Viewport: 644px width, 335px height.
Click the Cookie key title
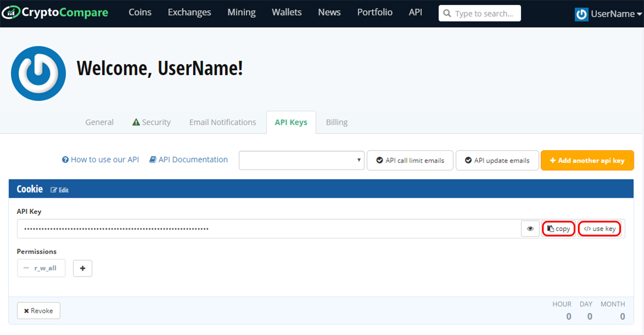click(x=30, y=189)
